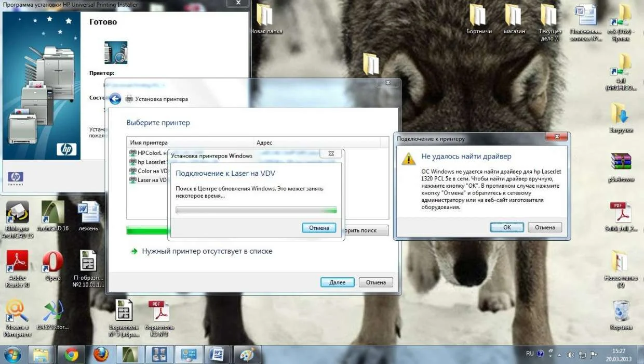This screenshot has width=644, height=364.
Task: Open RU language indicator in tray
Action: point(530,354)
